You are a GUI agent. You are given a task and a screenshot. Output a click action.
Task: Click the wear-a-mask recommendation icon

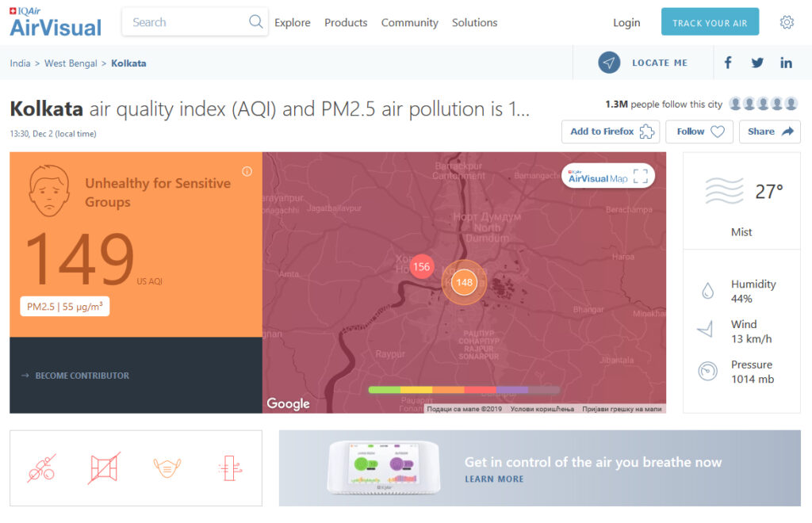pyautogui.click(x=167, y=468)
